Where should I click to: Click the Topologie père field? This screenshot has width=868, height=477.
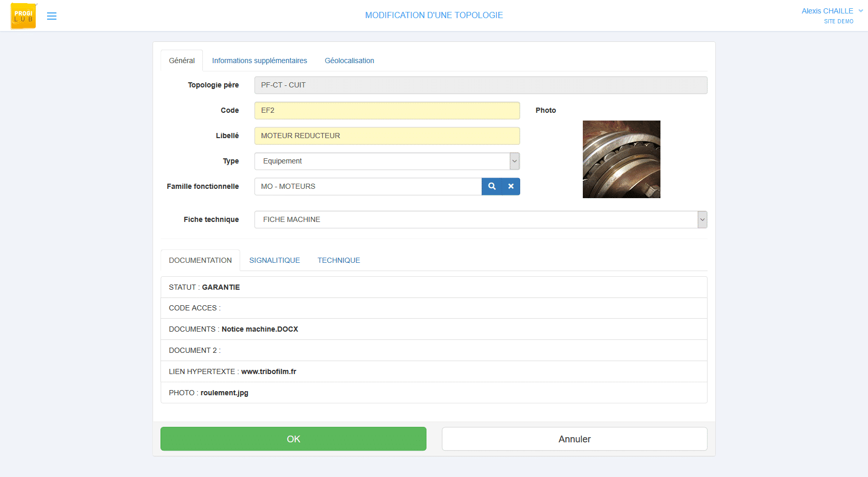coord(481,85)
